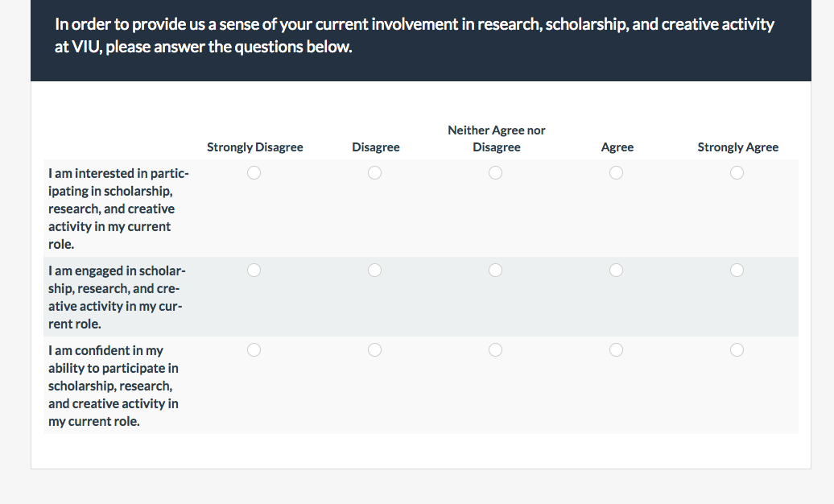Choose Disagree for interested in participating statement

click(375, 173)
